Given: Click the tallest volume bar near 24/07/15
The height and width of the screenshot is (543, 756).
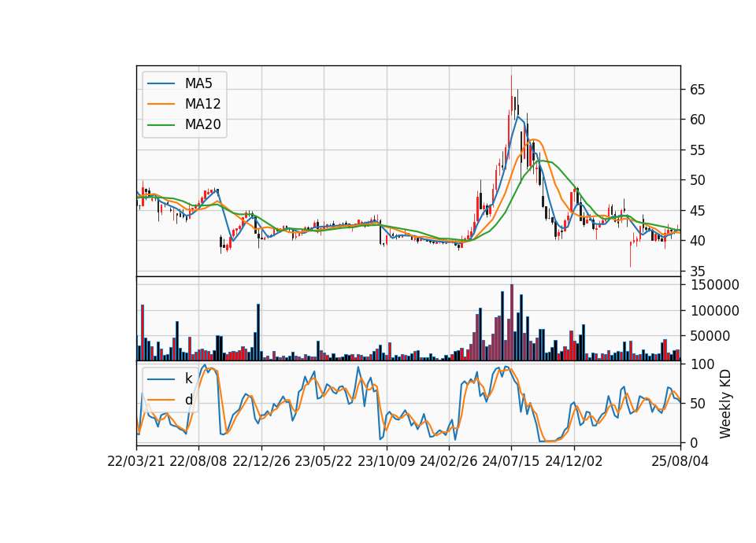Looking at the screenshot, I should tap(512, 323).
